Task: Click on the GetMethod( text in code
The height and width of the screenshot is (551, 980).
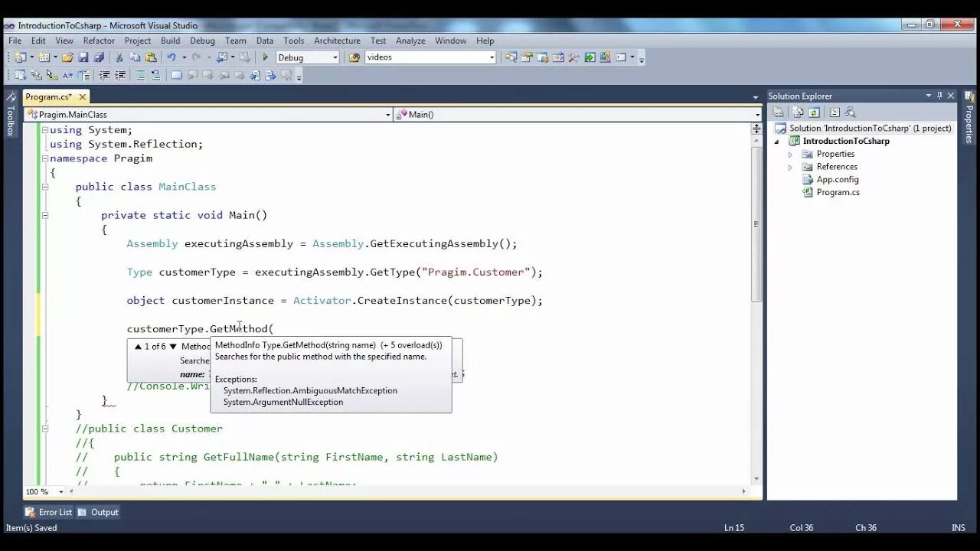Action: click(241, 329)
